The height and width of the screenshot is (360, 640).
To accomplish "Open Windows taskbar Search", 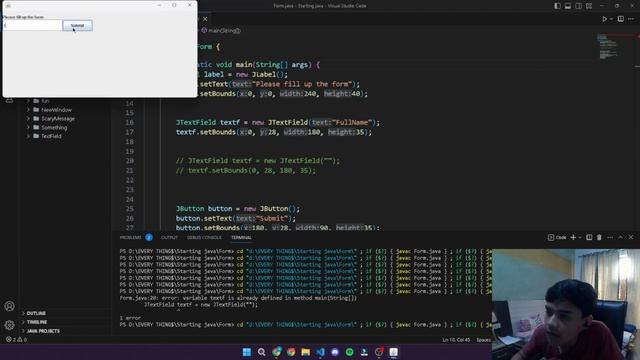I will pyautogui.click(x=262, y=352).
